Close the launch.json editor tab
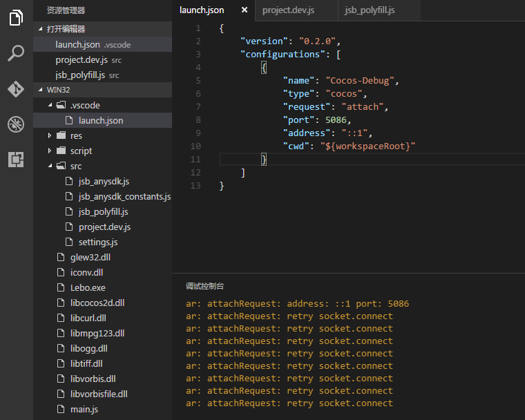This screenshot has width=525, height=420. pos(245,10)
